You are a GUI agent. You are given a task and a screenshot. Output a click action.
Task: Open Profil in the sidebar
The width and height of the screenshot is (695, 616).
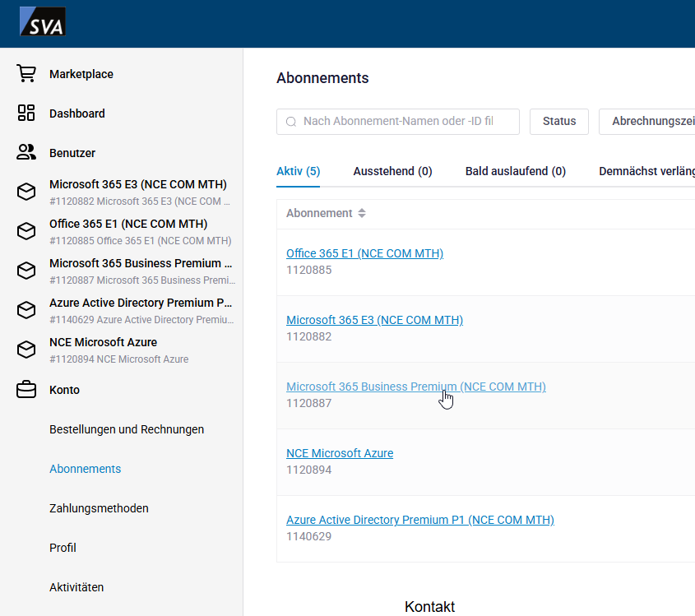pyautogui.click(x=63, y=548)
